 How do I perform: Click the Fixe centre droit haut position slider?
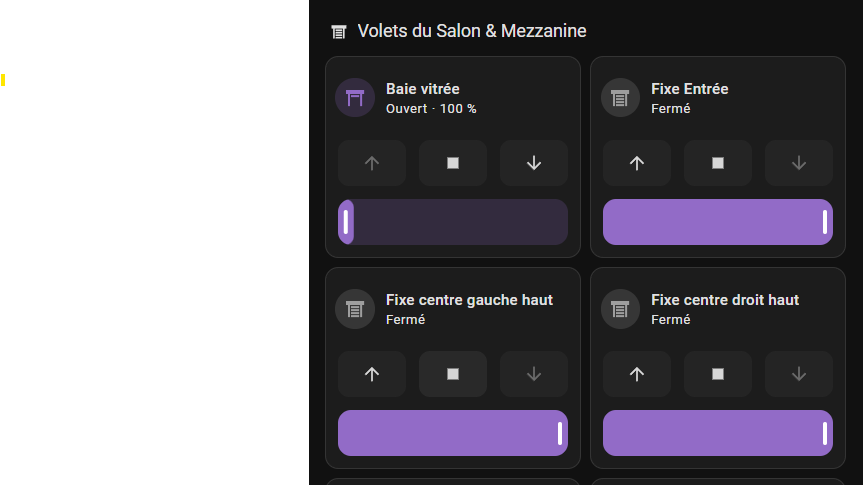pyautogui.click(x=718, y=433)
